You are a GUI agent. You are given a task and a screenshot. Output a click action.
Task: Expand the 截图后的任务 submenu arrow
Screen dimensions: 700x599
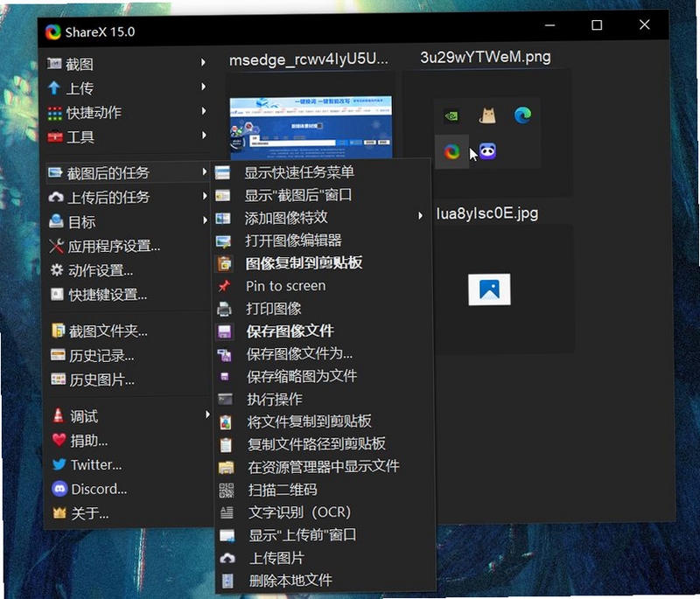click(x=205, y=171)
